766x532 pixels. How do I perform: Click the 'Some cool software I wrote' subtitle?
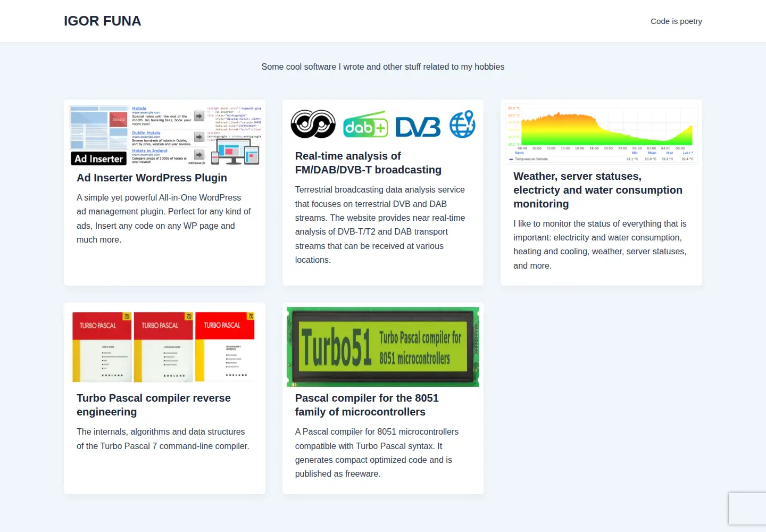pos(383,66)
